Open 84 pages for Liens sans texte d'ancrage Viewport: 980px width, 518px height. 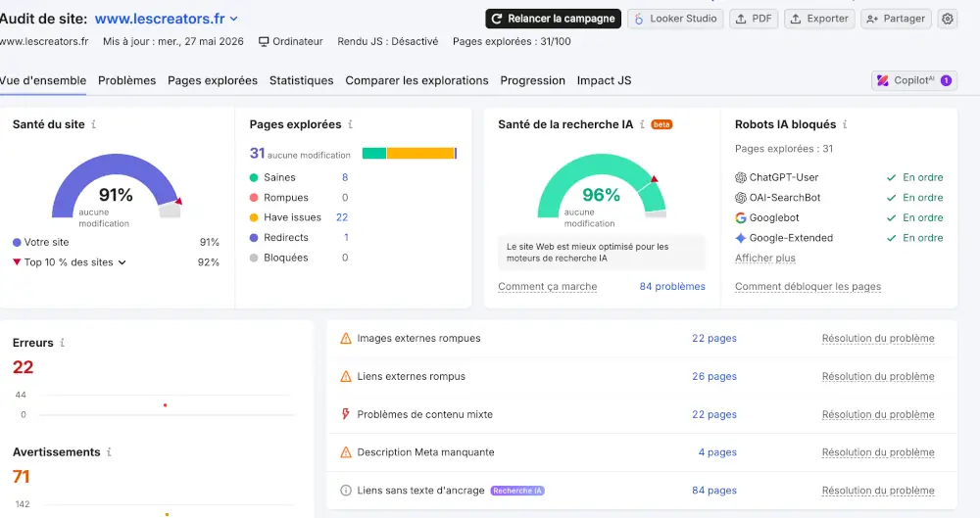pos(713,491)
